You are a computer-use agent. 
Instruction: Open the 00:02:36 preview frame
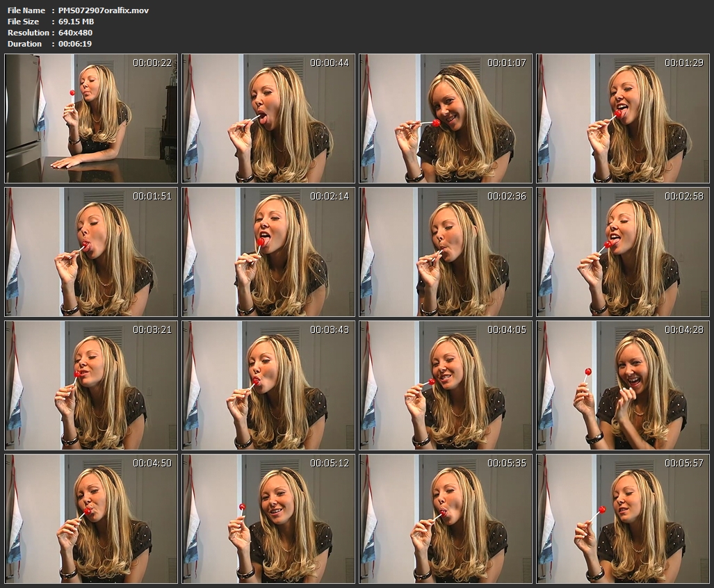(446, 252)
